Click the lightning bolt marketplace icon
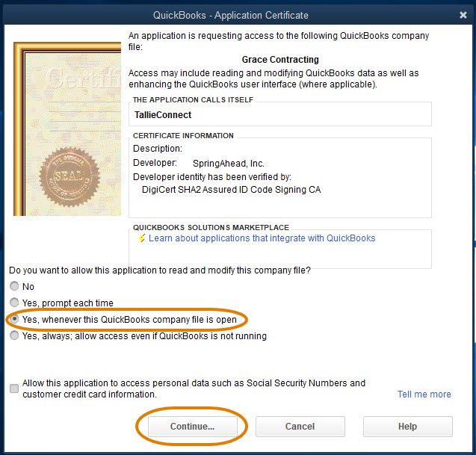The image size is (476, 455). 142,238
